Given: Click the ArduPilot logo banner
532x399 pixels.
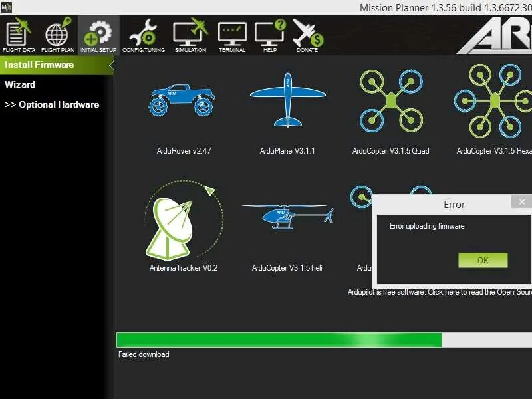Looking at the screenshot, I should pos(495,36).
